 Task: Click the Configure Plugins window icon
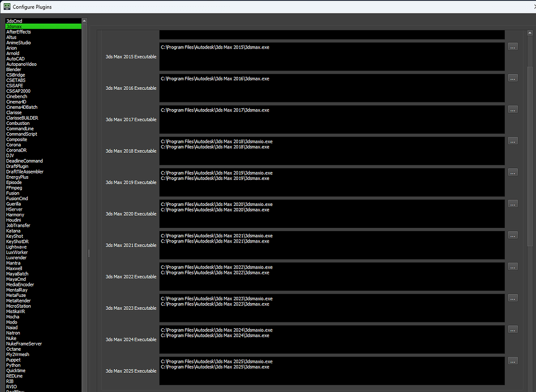(x=6, y=7)
